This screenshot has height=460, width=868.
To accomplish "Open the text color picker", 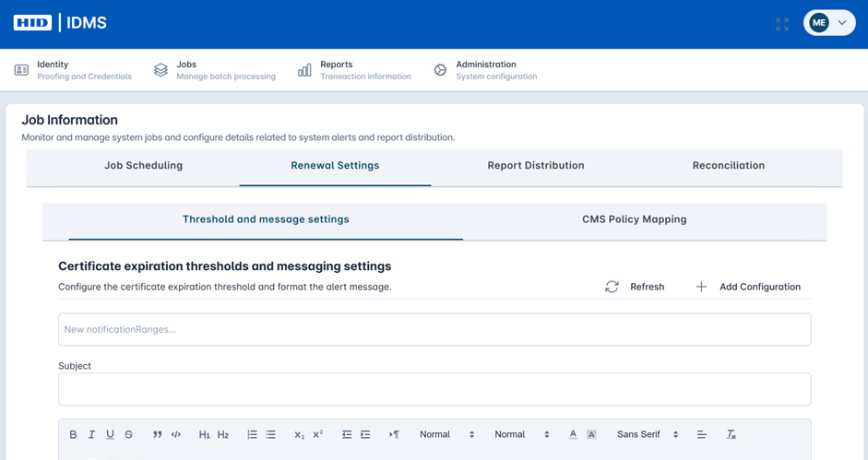I will (573, 434).
